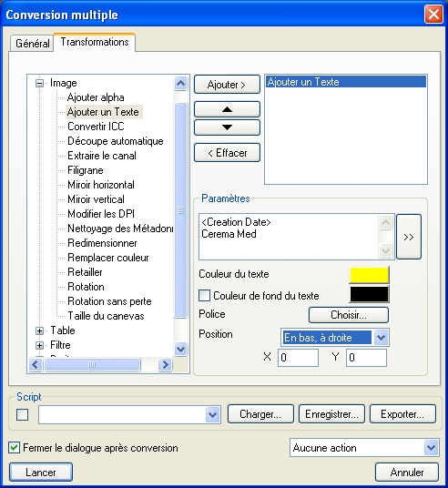Open the 'Aucune action' dropdown

[x=432, y=448]
